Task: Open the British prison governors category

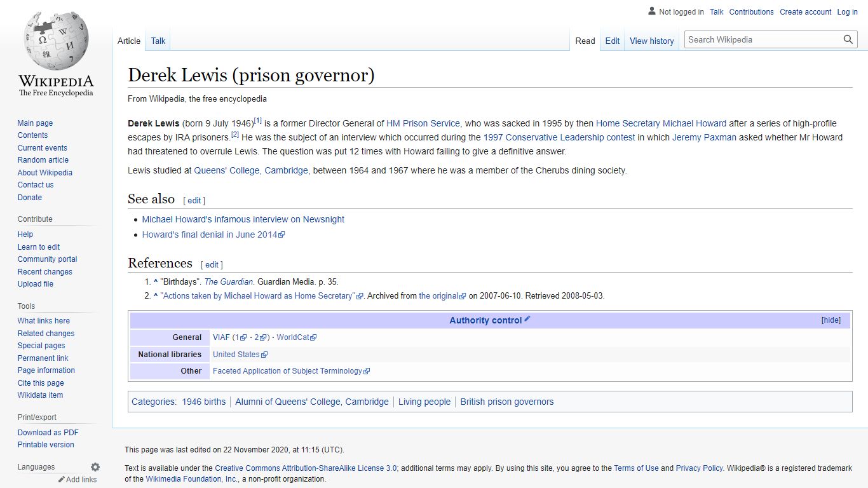Action: (x=507, y=402)
